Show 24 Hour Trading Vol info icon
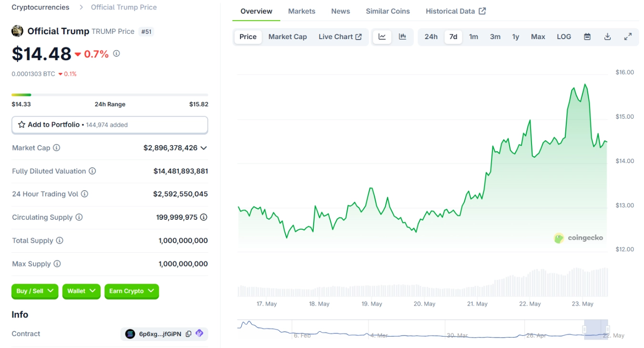The image size is (644, 348). 84,194
